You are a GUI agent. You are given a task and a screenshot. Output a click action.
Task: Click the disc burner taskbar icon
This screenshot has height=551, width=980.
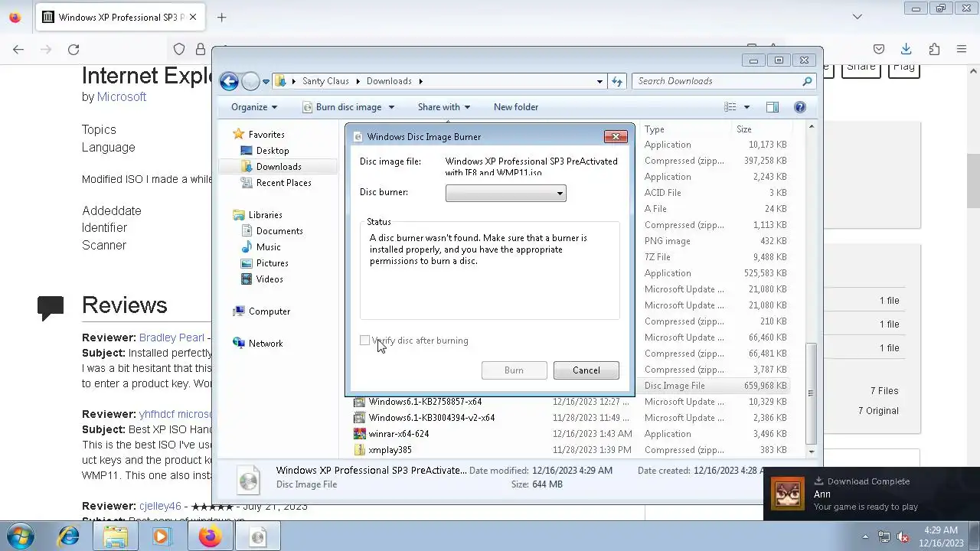pos(257,536)
